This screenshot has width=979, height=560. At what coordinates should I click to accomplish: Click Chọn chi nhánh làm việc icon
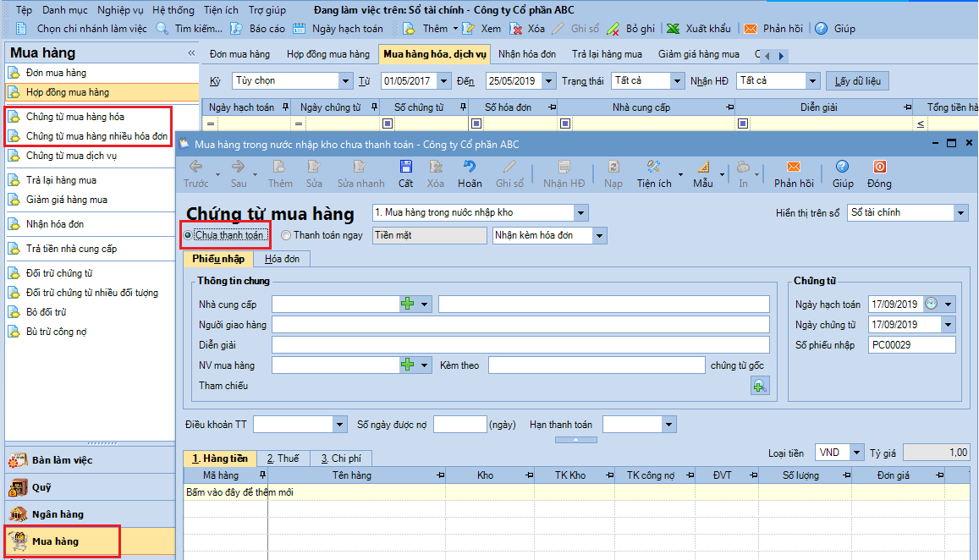(x=21, y=29)
